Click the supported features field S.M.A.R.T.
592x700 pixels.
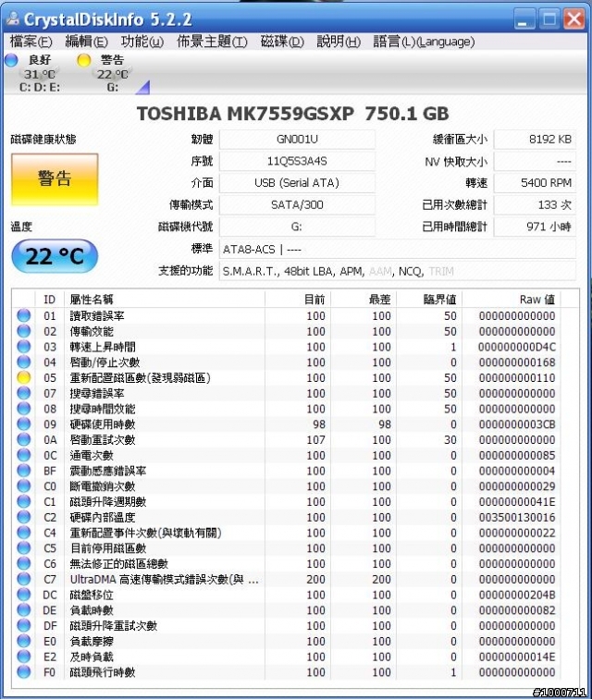pyautogui.click(x=398, y=271)
